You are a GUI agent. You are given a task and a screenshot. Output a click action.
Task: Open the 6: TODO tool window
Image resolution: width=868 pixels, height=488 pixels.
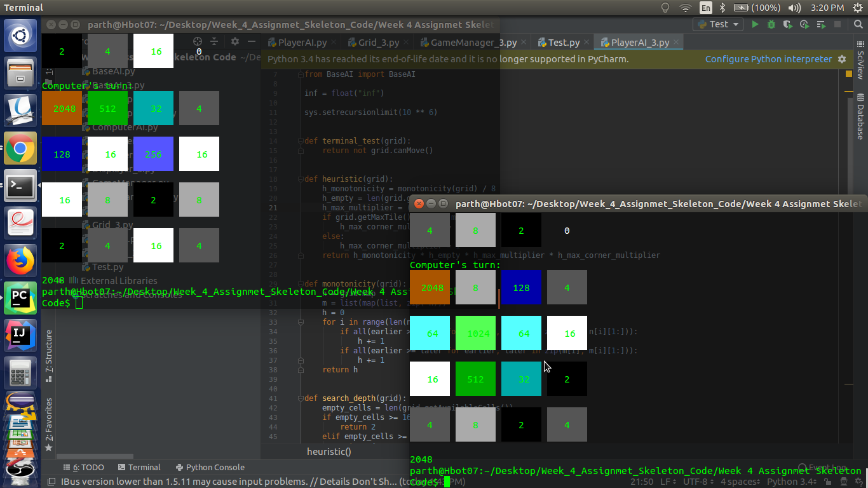(83, 467)
